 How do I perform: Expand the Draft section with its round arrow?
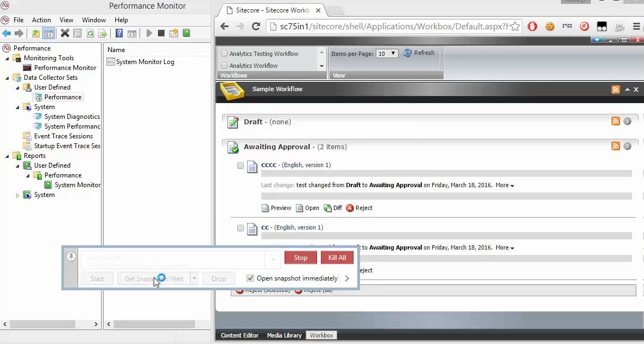point(627,121)
